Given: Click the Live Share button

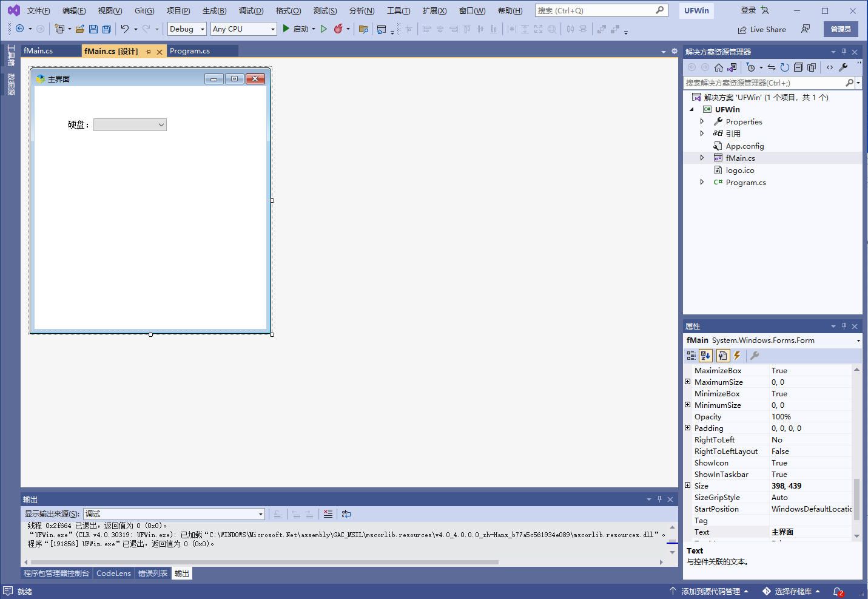Looking at the screenshot, I should coord(762,29).
